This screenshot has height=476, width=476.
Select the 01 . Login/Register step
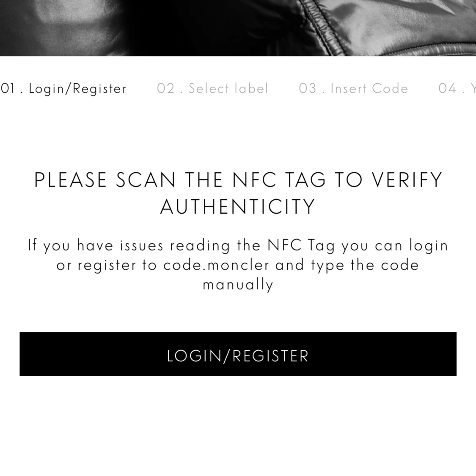click(x=63, y=89)
